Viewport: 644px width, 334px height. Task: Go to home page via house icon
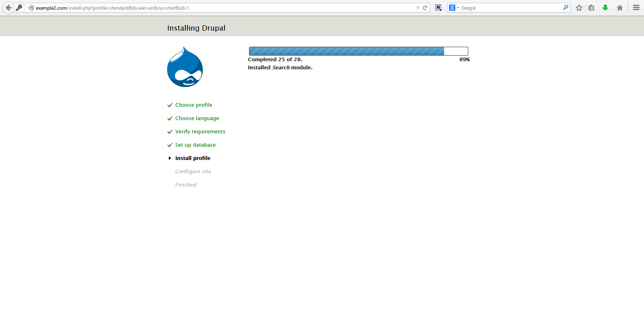pyautogui.click(x=620, y=8)
